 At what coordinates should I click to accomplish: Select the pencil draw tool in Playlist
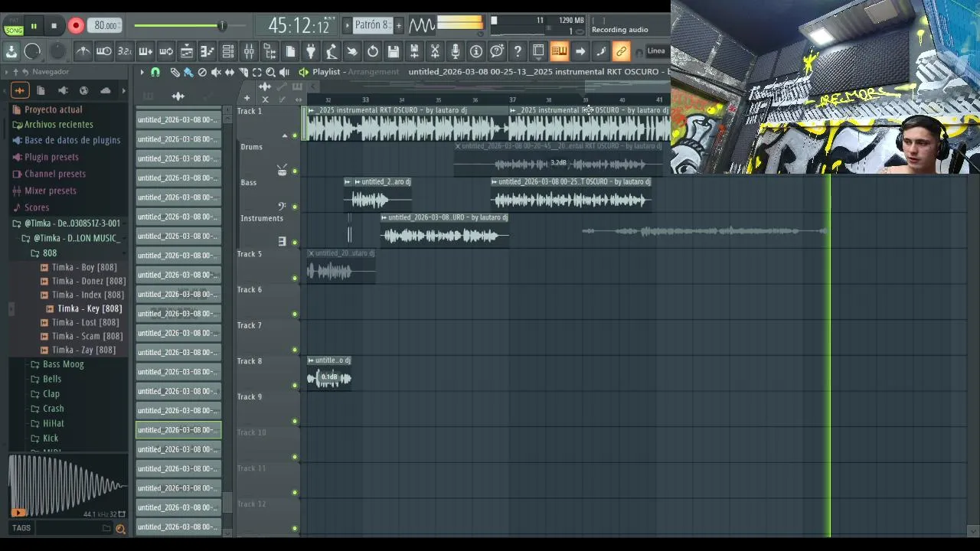(175, 72)
